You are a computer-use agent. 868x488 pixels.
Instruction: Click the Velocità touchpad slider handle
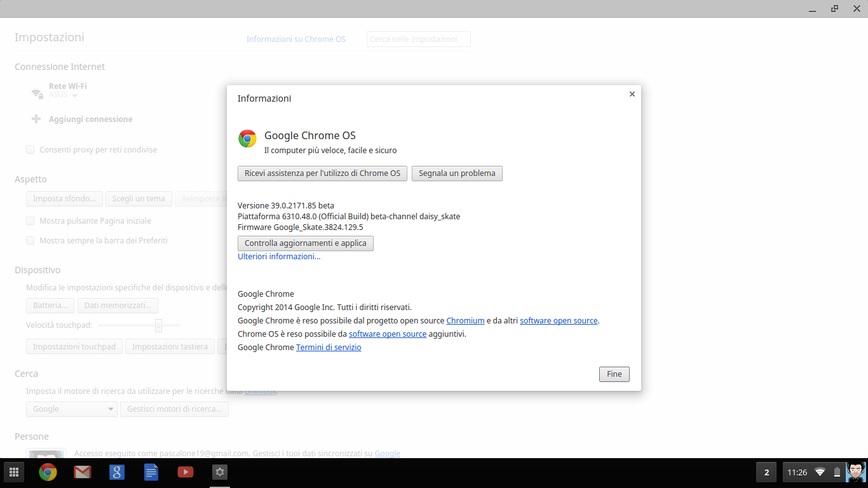pyautogui.click(x=158, y=325)
